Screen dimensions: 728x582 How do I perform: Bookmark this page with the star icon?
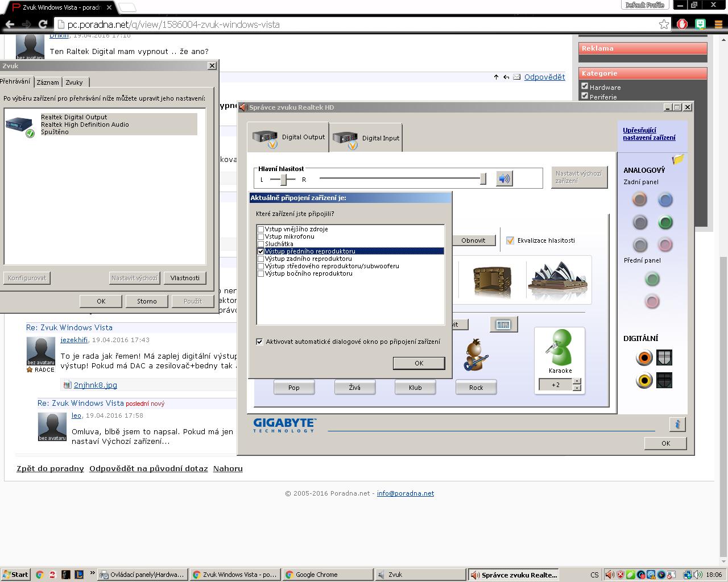(x=664, y=24)
